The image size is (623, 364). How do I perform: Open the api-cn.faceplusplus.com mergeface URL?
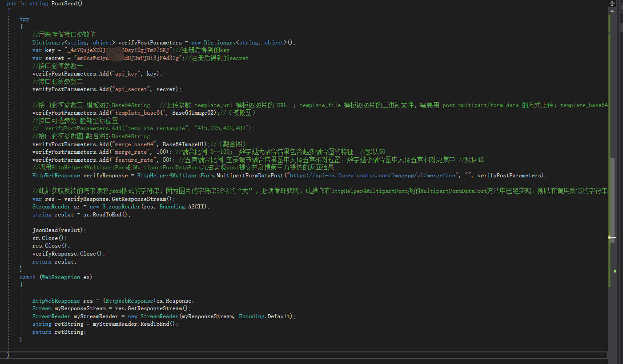[x=373, y=176]
